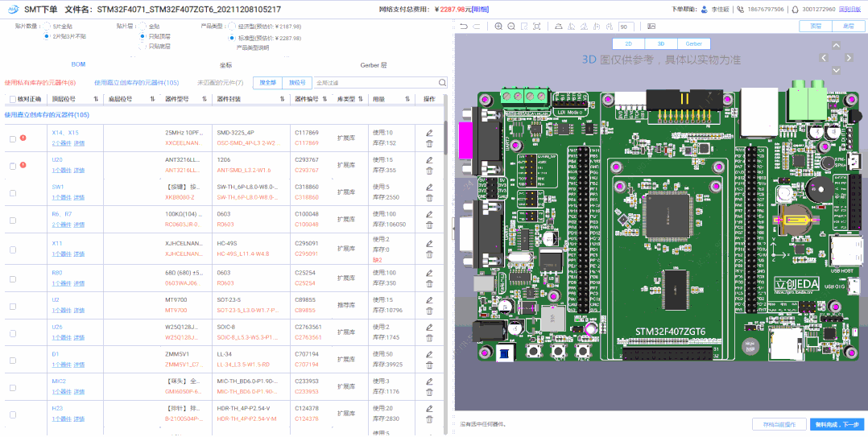This screenshot has height=437, width=868.
Task: Pan the 3D view right with arrow
Action: pyautogui.click(x=847, y=58)
